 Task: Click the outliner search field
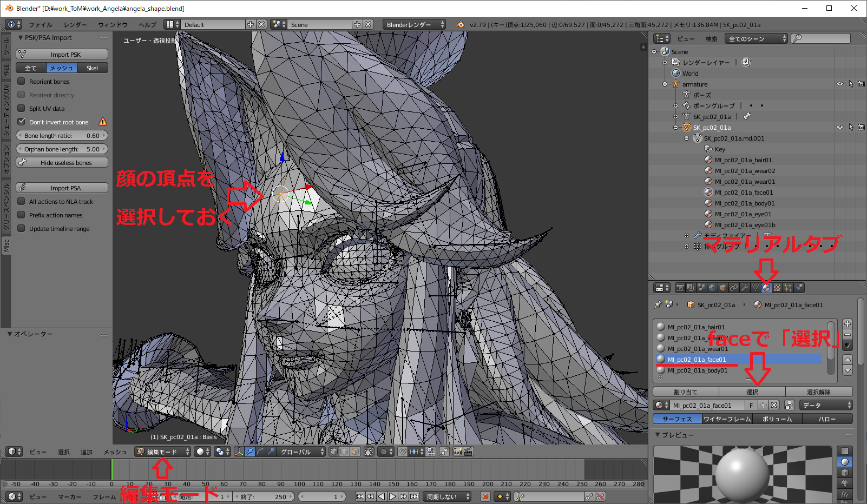[821, 38]
